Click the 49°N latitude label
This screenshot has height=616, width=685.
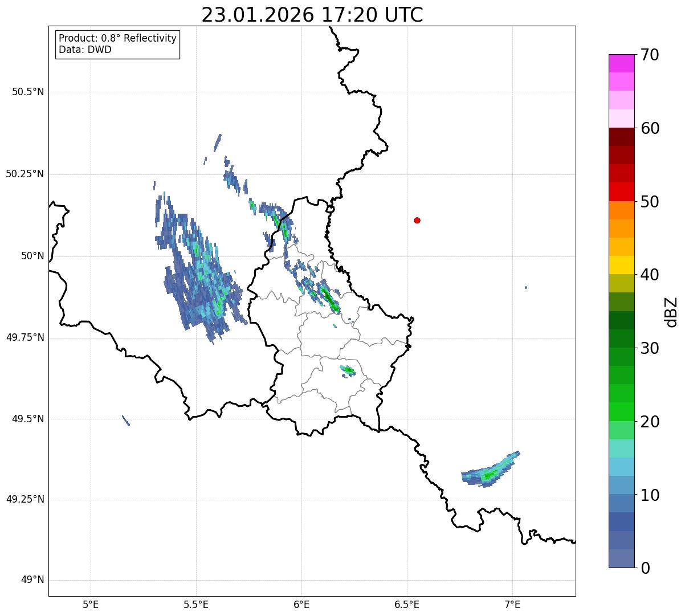tap(32, 580)
